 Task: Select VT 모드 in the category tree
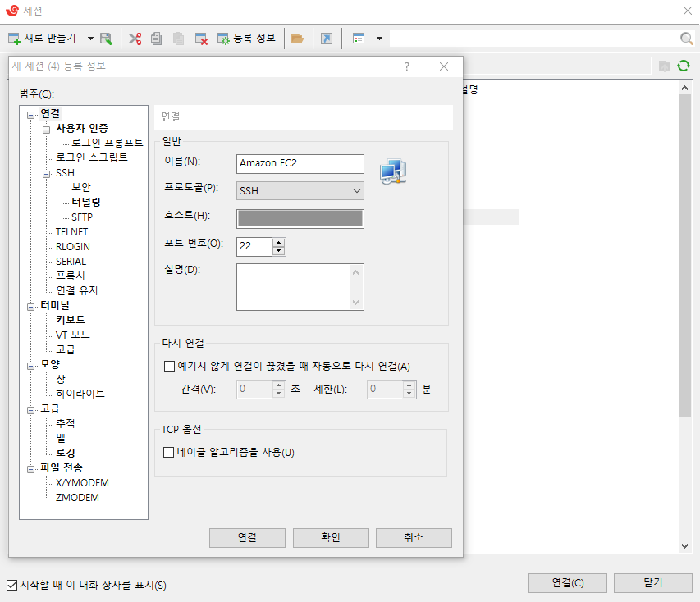73,335
